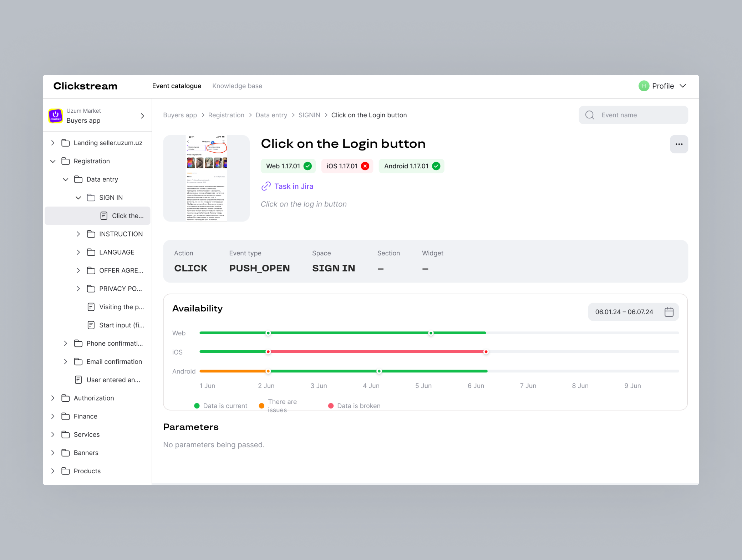This screenshot has height=560, width=742.
Task: Expand the INSTRUCTION folder
Action: pyautogui.click(x=78, y=234)
